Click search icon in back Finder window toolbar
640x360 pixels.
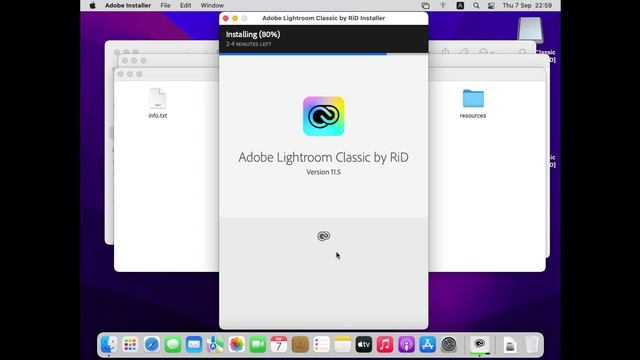pos(522,52)
